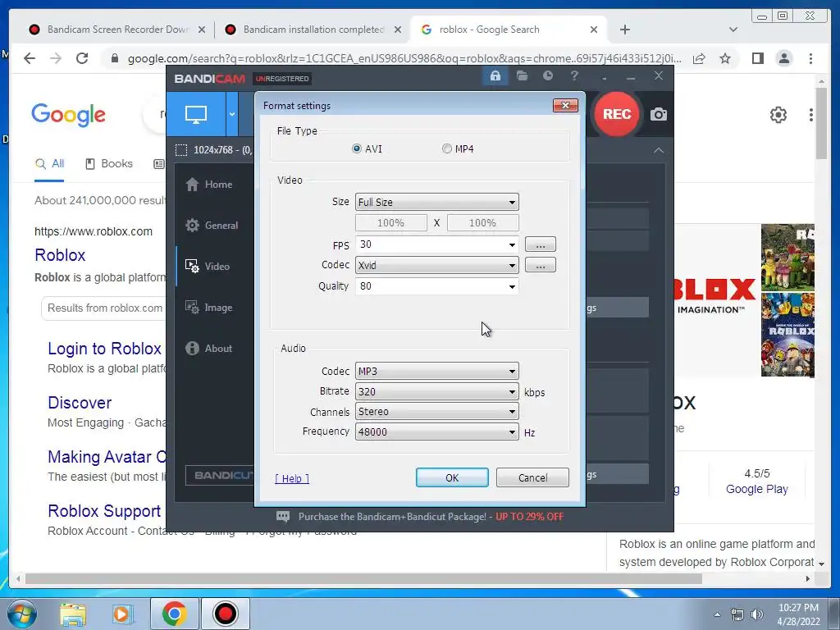Open the Help link in Format settings

click(x=292, y=478)
